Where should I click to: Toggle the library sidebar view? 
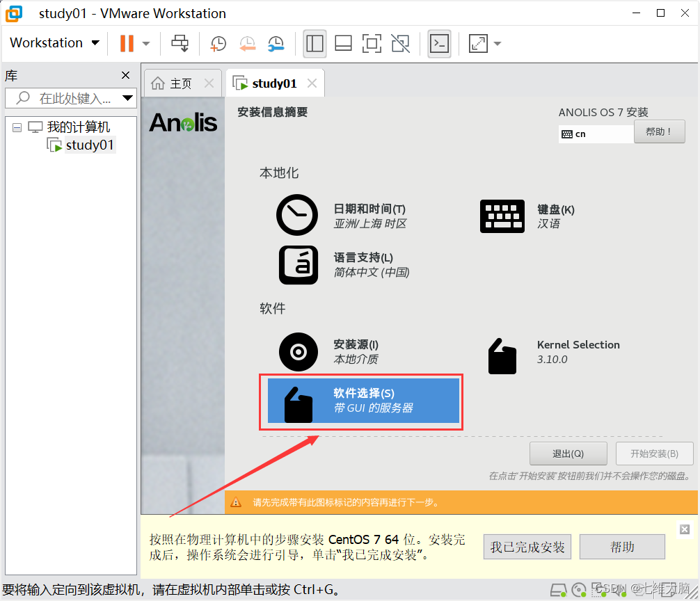pyautogui.click(x=315, y=44)
